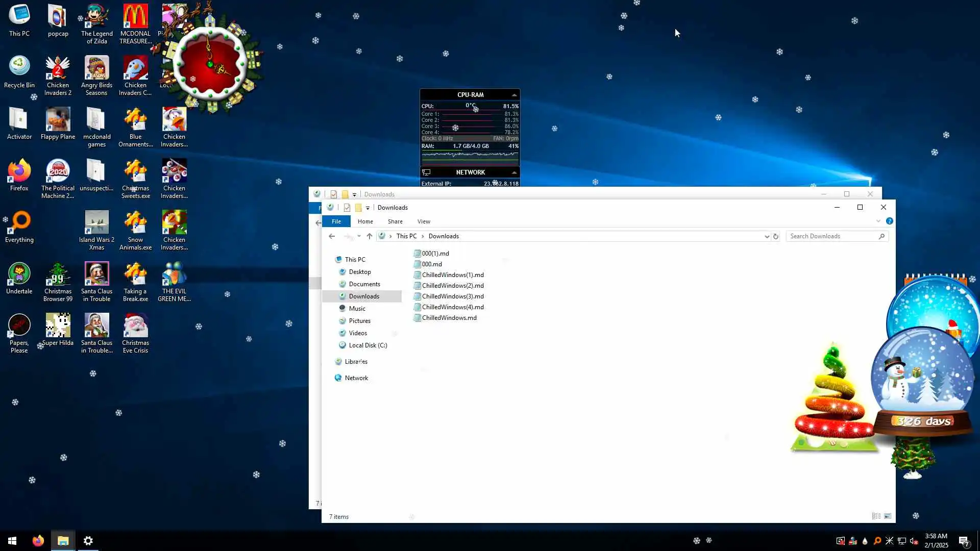Open the Home ribbon tab
Screen dimensions: 980x551
pyautogui.click(x=365, y=221)
